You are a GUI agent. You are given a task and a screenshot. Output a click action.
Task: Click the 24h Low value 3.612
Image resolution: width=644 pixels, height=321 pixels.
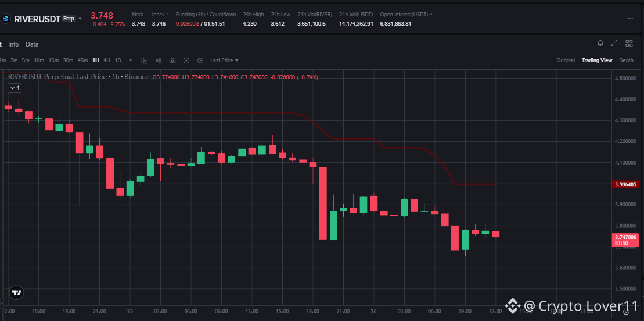(278, 23)
